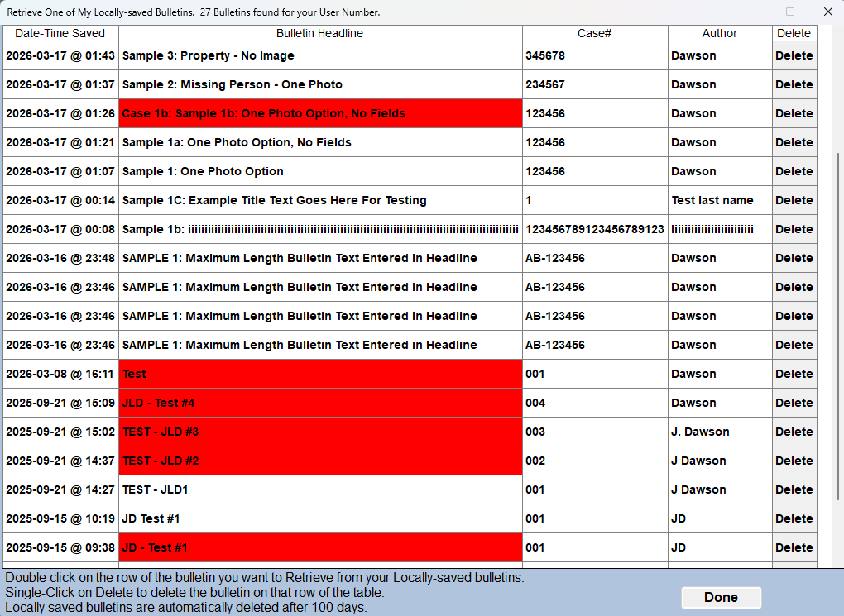
Task: Delete the JLD - Test #4 bulletin
Action: tap(794, 403)
